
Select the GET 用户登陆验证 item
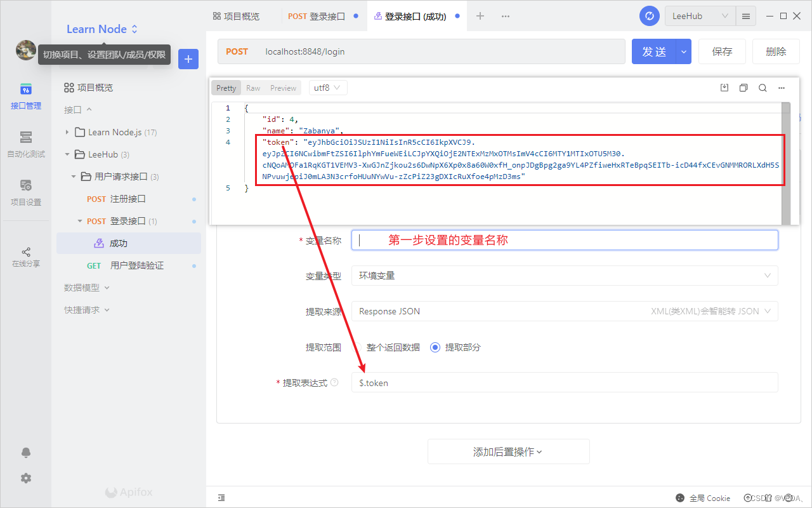(129, 265)
